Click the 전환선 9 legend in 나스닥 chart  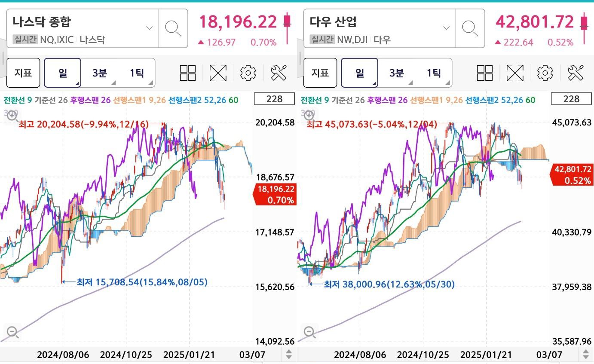click(x=18, y=100)
